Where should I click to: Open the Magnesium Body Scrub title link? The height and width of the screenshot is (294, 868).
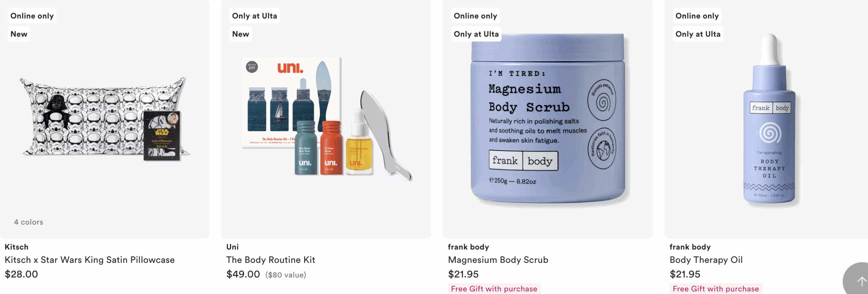(x=498, y=260)
